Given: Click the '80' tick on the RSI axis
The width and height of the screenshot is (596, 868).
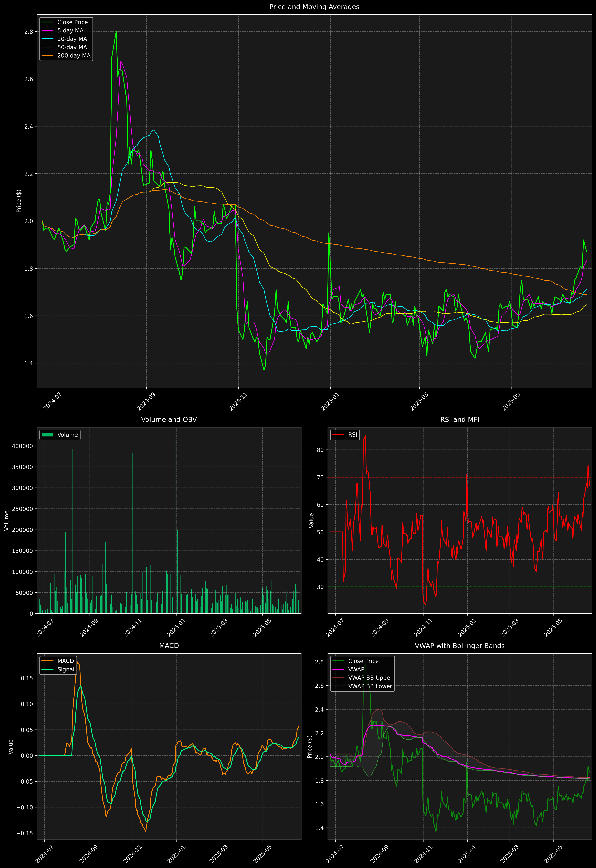Looking at the screenshot, I should [x=320, y=450].
